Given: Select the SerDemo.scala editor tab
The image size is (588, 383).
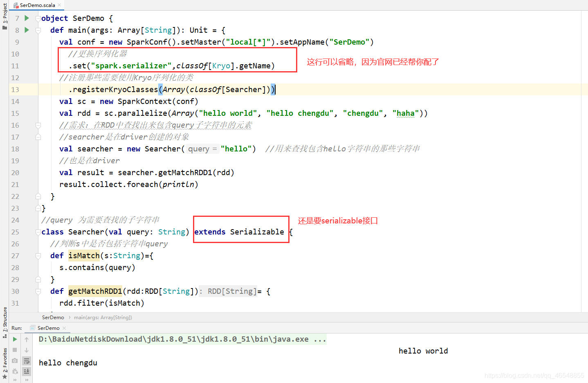Looking at the screenshot, I should coord(37,5).
